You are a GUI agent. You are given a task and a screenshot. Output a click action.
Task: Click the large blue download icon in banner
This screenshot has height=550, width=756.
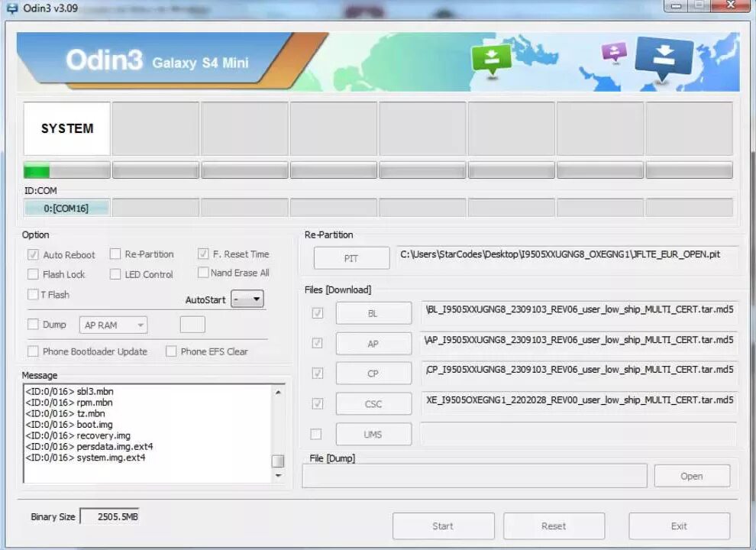pyautogui.click(x=664, y=59)
